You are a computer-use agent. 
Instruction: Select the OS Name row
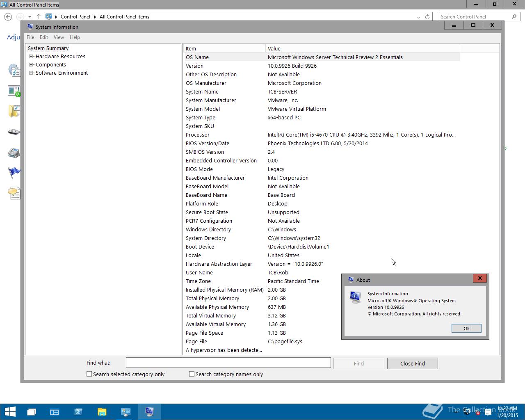click(322, 57)
